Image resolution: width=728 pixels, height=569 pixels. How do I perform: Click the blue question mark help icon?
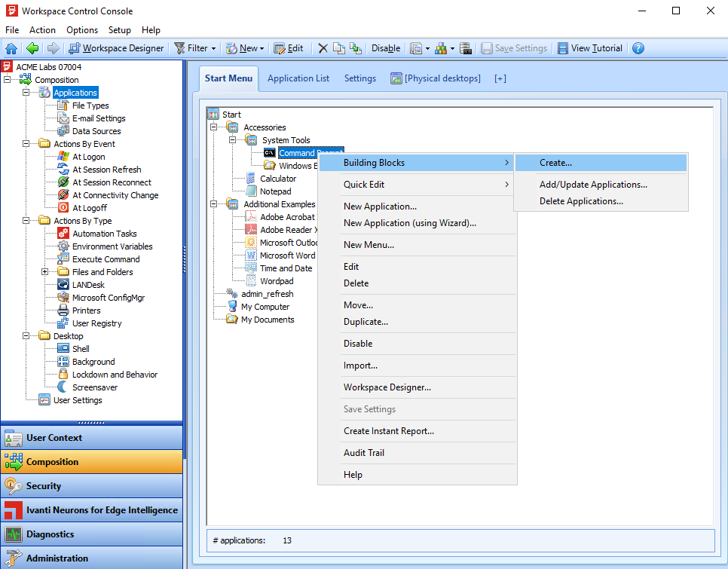638,48
